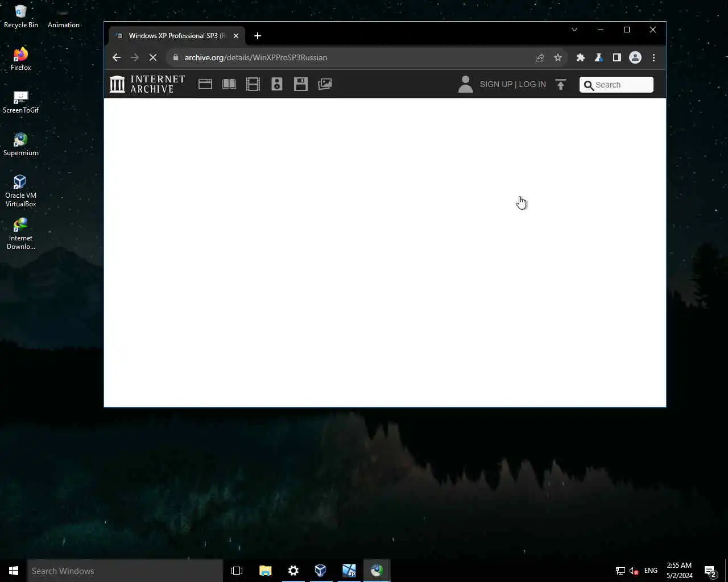Select the Internet Download Manager desktop shortcut

(x=21, y=234)
